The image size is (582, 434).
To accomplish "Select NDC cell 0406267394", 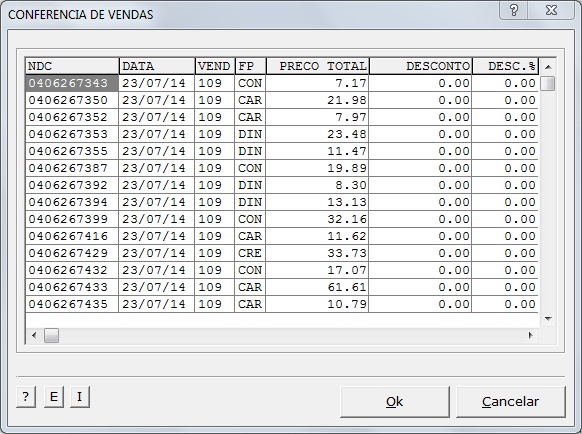I will (72, 202).
